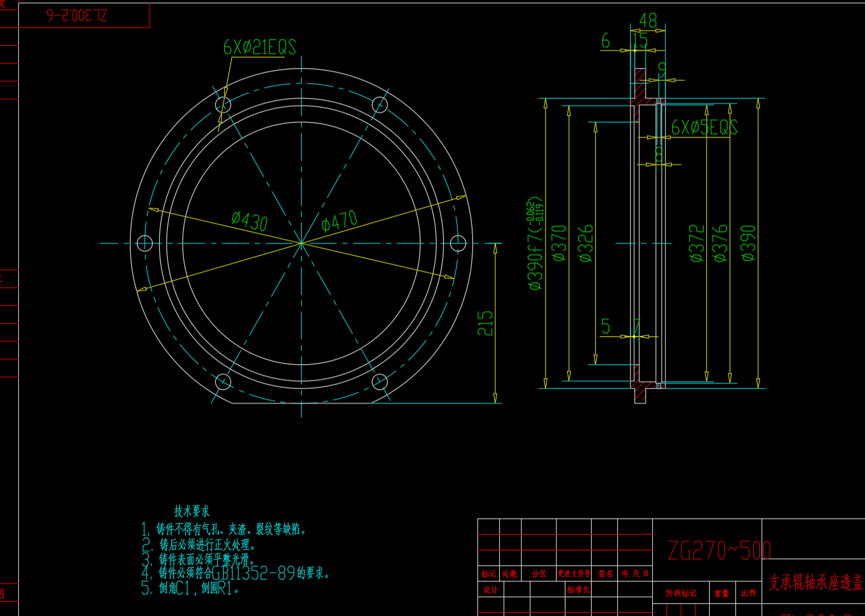
Task: Click the 阶段标记 title block cell
Action: pyautogui.click(x=681, y=593)
